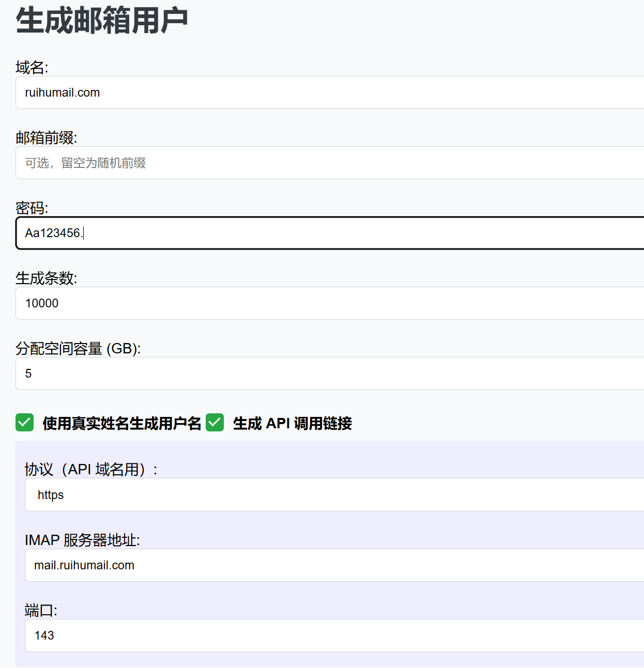Screen dimensions: 644x668
Task: Click the 使用真实姓名生成用户名 label text
Action: point(122,424)
